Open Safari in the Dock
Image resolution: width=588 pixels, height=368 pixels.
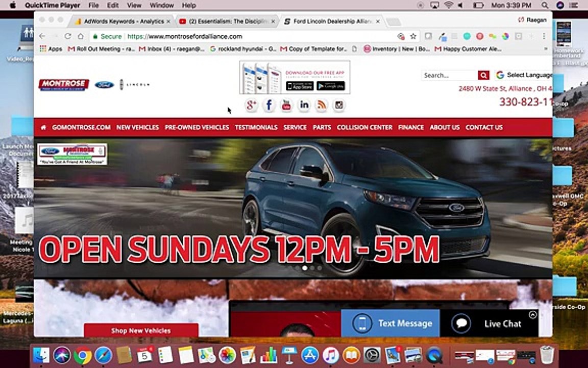(104, 355)
